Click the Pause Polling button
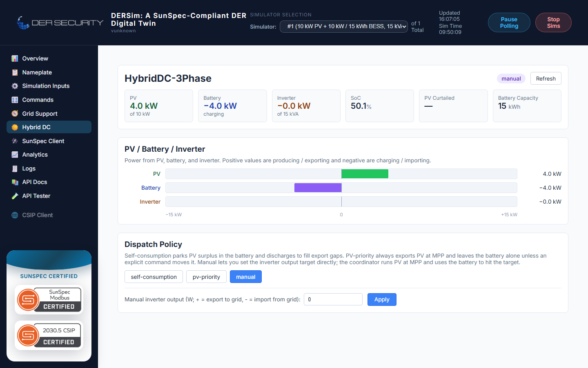Screen dimensions: 588x368 pyautogui.click(x=509, y=22)
